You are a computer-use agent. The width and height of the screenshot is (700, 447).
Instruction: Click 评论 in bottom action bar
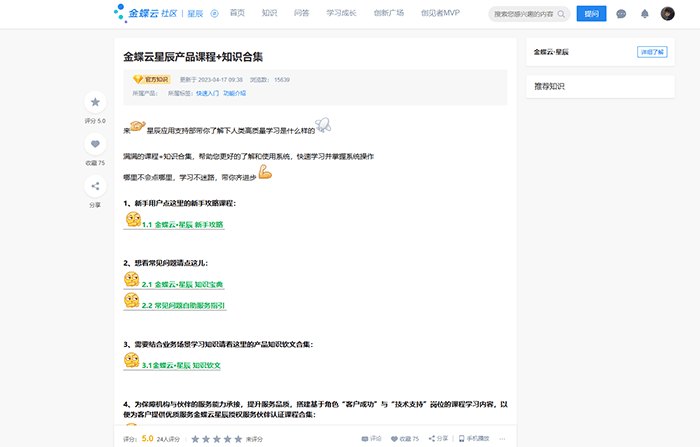(x=371, y=439)
